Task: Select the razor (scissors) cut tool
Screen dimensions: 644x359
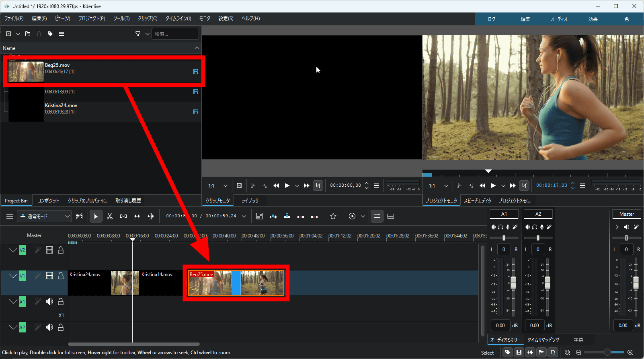Action: pos(109,217)
